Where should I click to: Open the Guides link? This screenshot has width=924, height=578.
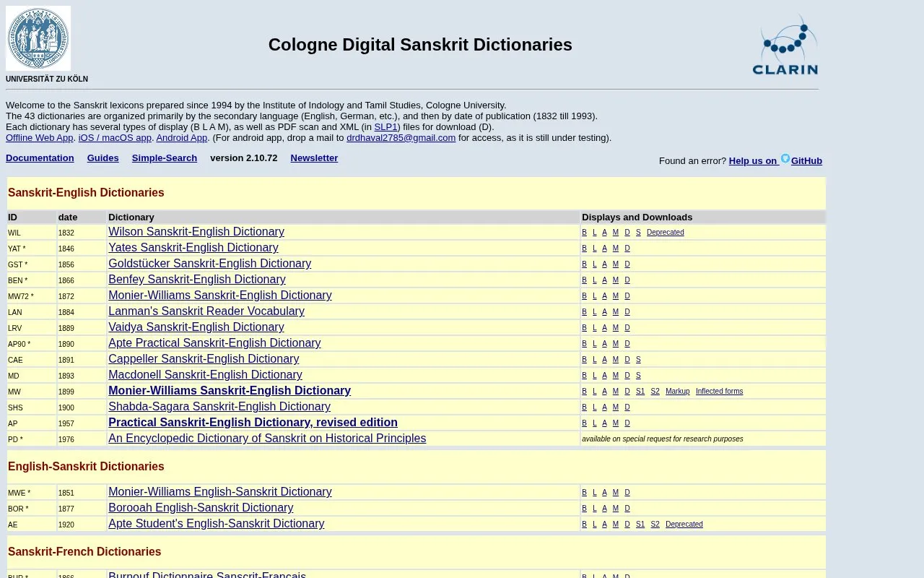coord(103,158)
